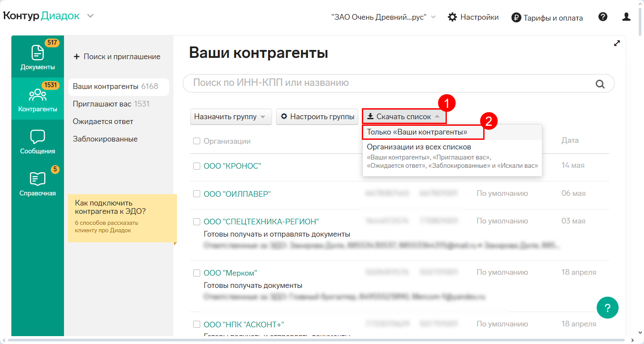Tick the checkbox for ООО "Мерком"
Screen dimensions: 644x344
tap(197, 273)
